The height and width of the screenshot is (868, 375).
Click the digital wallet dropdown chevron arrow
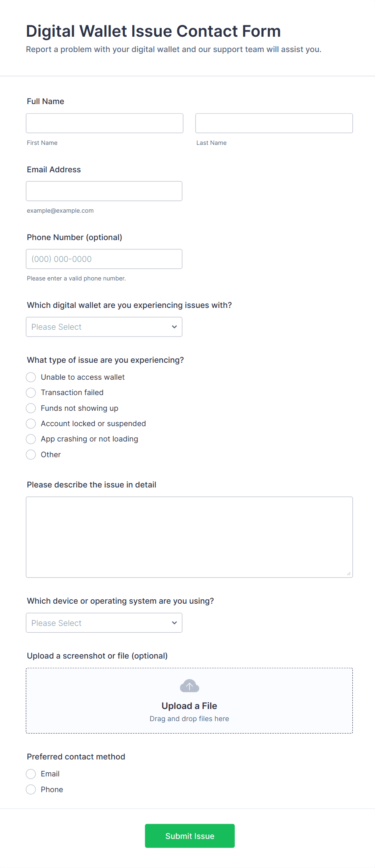pos(174,327)
